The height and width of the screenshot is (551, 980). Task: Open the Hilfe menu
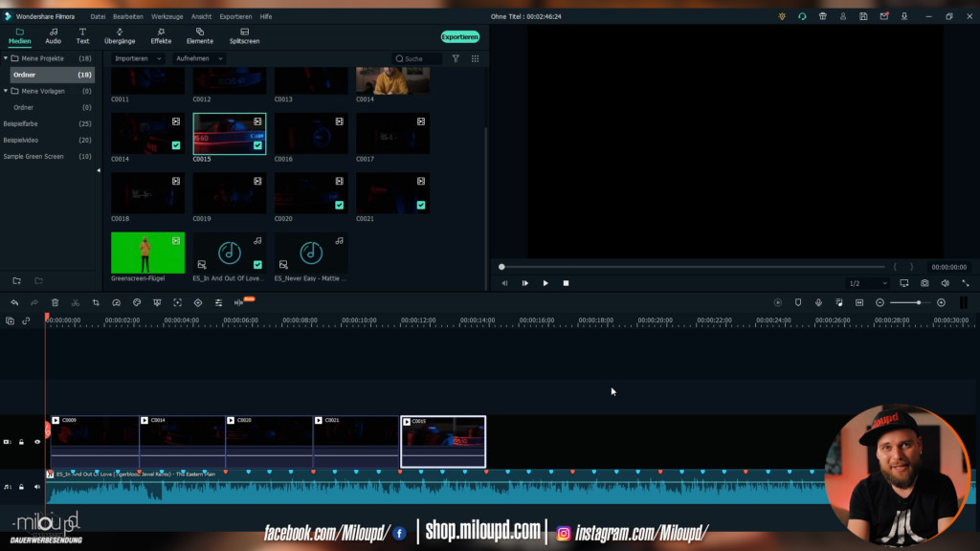click(x=266, y=16)
